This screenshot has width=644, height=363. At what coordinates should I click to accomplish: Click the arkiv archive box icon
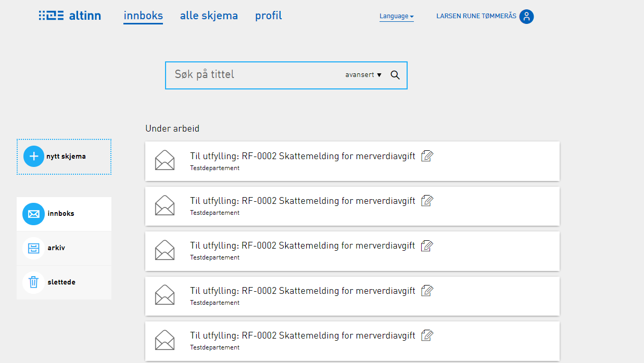point(33,248)
